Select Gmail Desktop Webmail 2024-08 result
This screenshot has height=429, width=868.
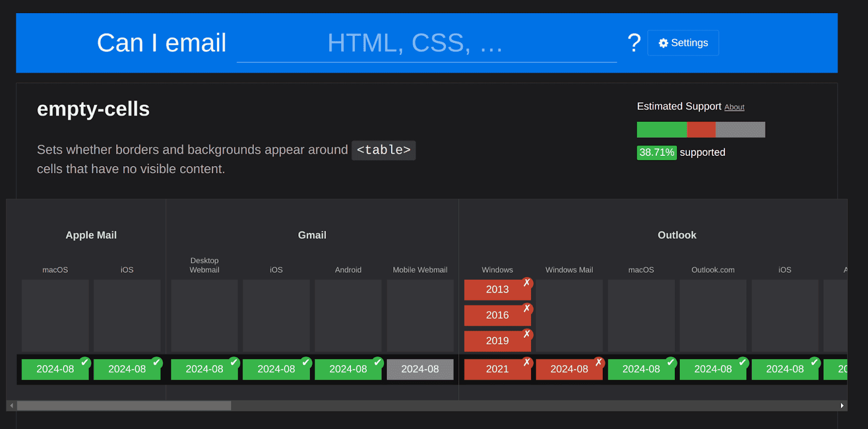(205, 369)
